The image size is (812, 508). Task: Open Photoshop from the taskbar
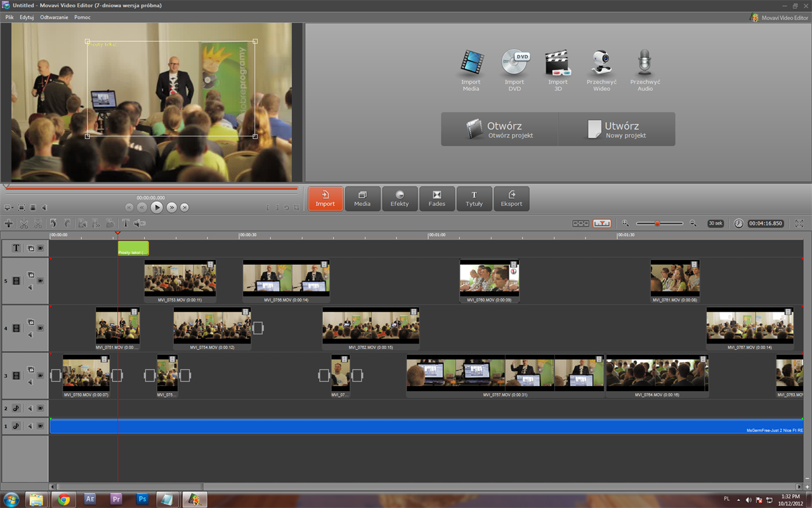[x=143, y=499]
